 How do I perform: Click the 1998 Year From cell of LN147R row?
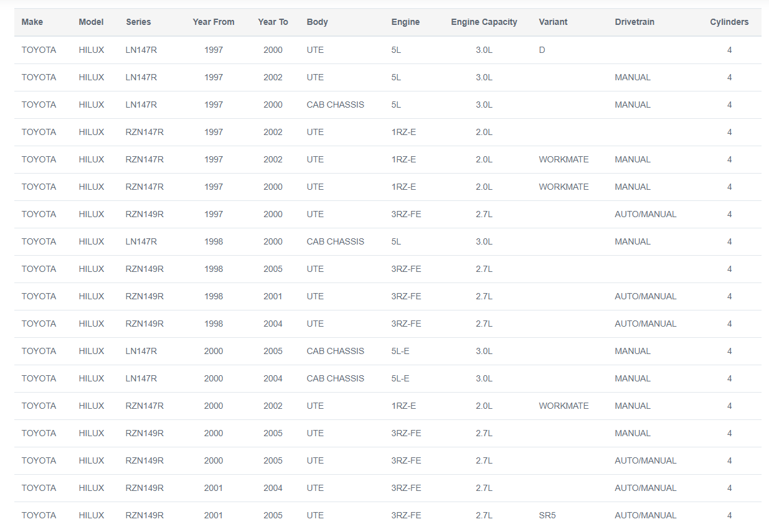click(214, 241)
